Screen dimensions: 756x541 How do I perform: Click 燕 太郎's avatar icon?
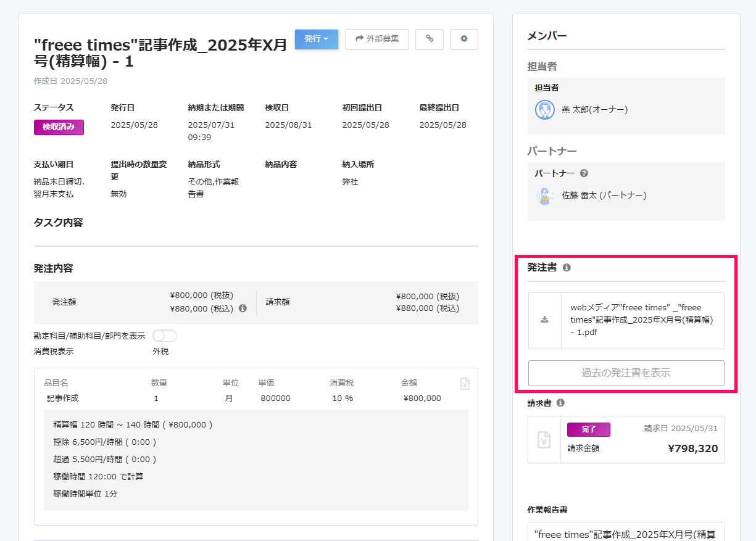point(545,110)
